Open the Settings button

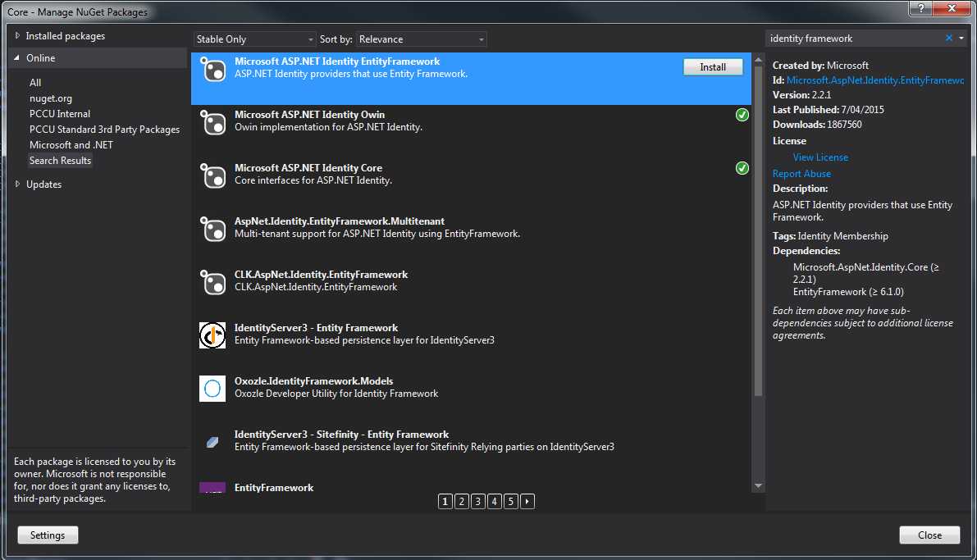48,535
